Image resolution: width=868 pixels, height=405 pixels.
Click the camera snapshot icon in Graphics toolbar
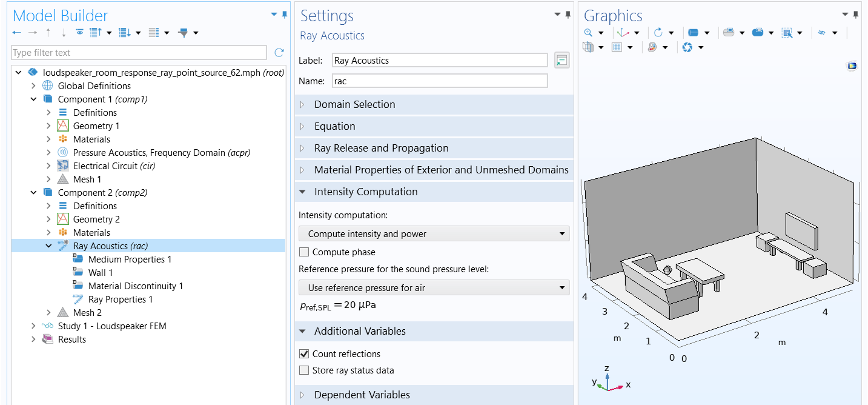687,47
